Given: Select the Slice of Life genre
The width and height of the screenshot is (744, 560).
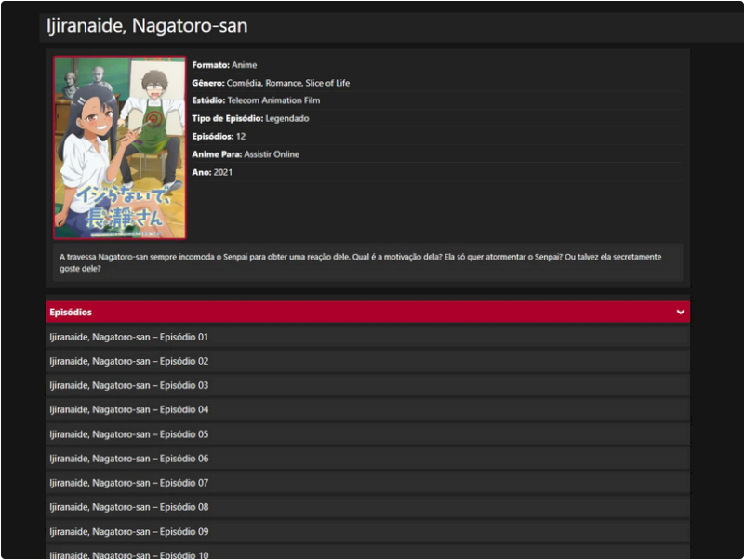Looking at the screenshot, I should pyautogui.click(x=327, y=84).
